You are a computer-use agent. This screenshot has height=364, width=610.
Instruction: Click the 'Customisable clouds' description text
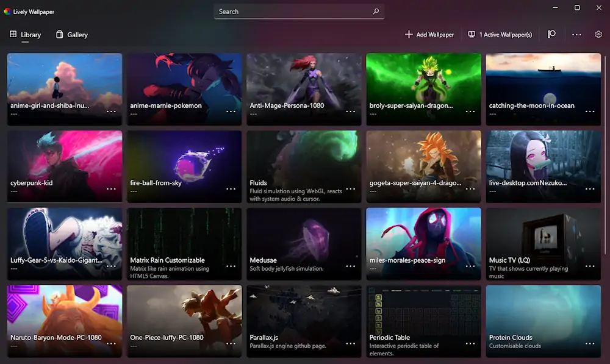(x=515, y=346)
